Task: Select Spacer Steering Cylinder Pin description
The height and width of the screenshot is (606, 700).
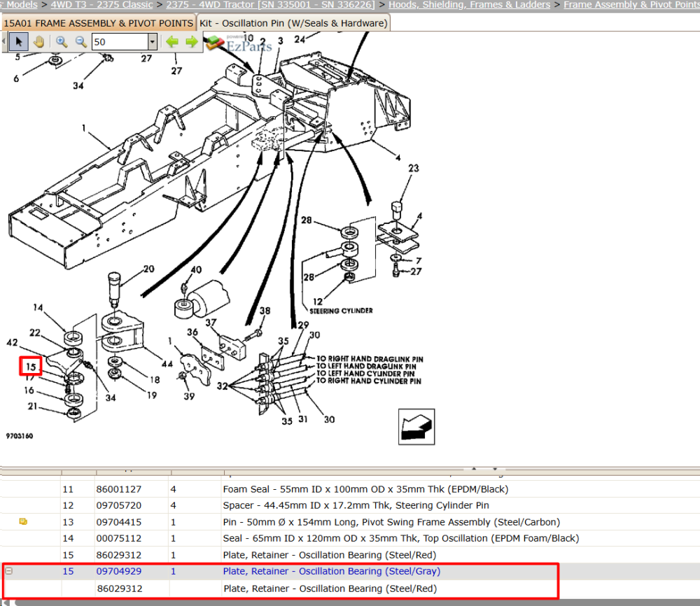Action: [x=356, y=505]
